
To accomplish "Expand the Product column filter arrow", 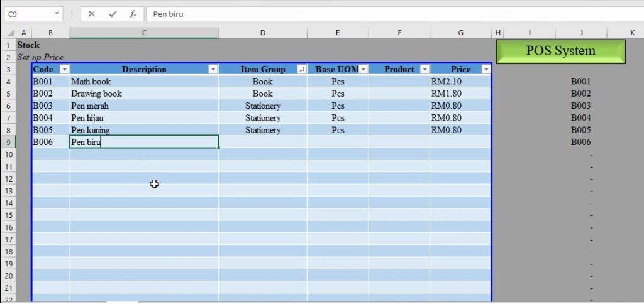I will click(x=424, y=69).
